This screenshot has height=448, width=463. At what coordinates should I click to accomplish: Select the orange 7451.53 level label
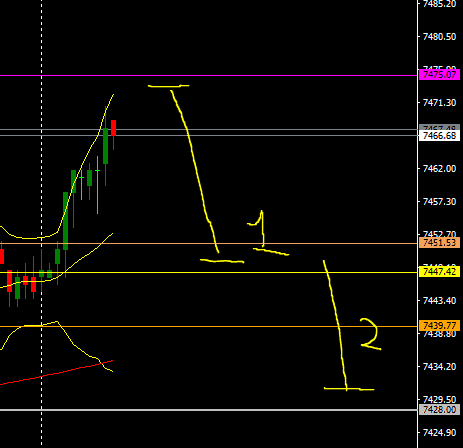(439, 243)
